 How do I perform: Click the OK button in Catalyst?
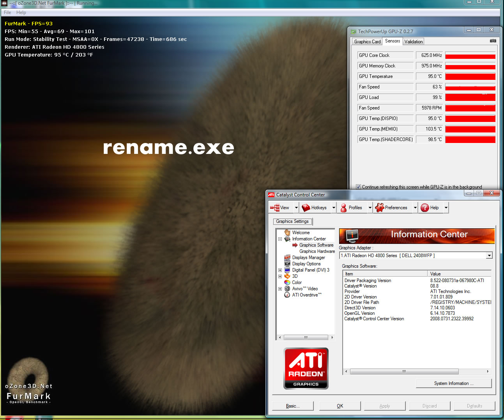[x=340, y=406]
